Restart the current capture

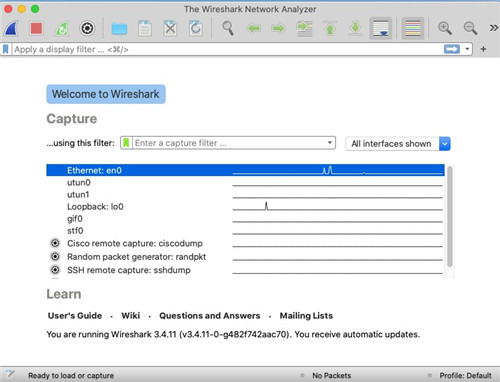(x=62, y=29)
